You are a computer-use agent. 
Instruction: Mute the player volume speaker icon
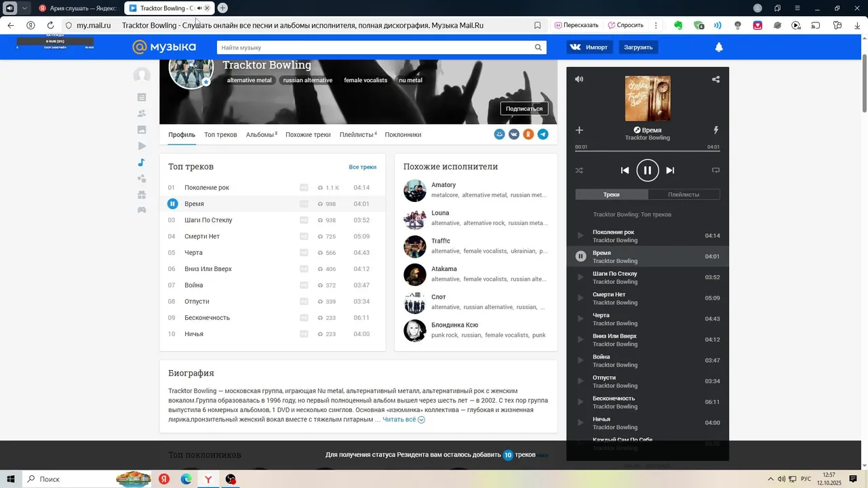[x=579, y=79]
